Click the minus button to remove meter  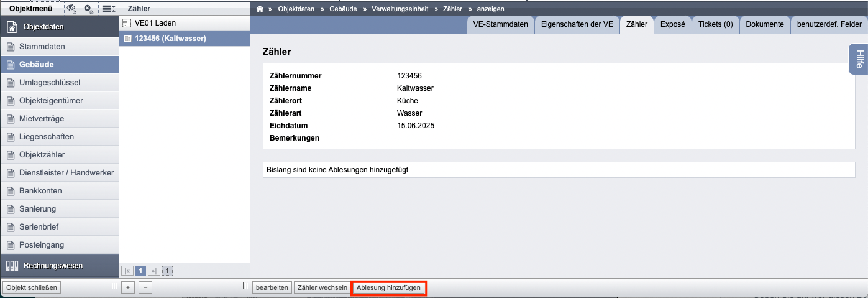(x=145, y=287)
